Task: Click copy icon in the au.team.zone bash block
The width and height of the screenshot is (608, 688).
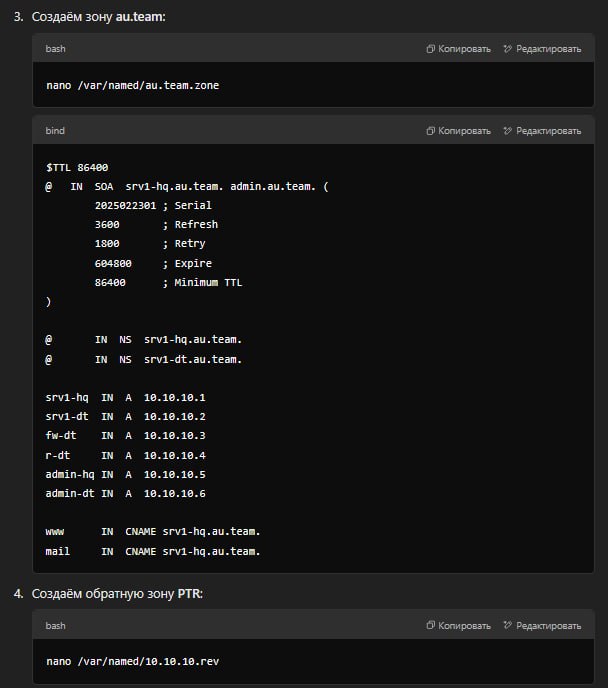Action: [431, 48]
